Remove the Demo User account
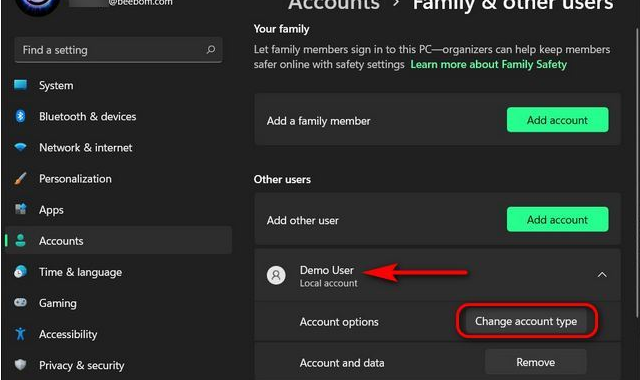 click(536, 362)
